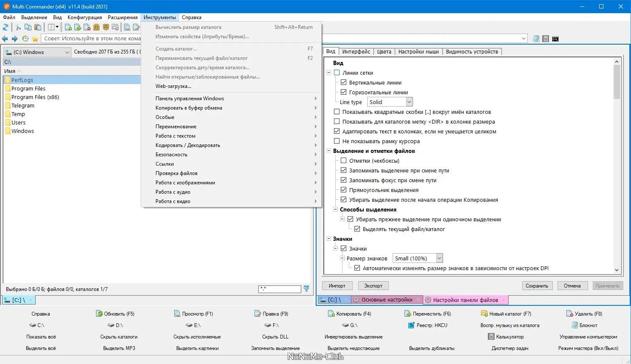This screenshot has width=631, height=364.
Task: Click the Выделить MP3 button
Action: click(119, 348)
